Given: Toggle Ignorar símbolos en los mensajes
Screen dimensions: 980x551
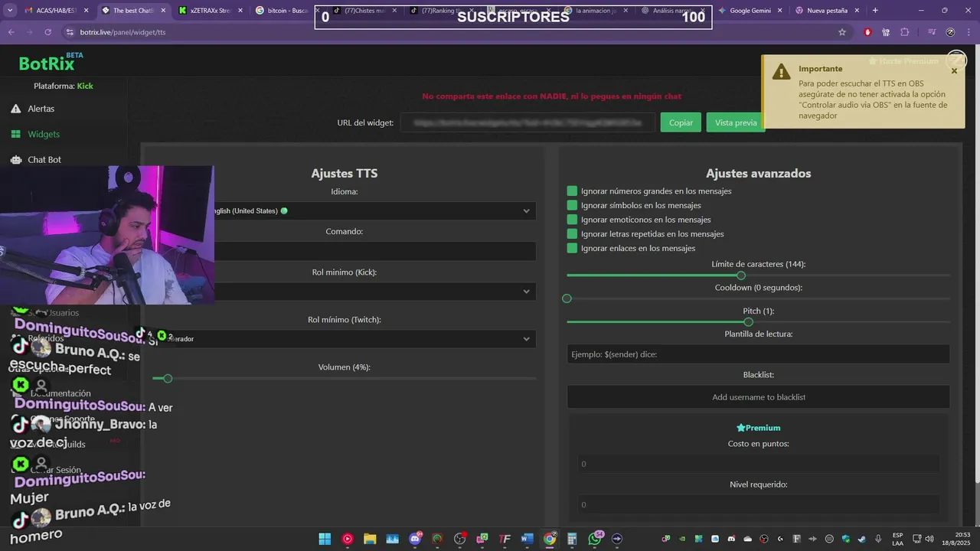Looking at the screenshot, I should pyautogui.click(x=572, y=205).
